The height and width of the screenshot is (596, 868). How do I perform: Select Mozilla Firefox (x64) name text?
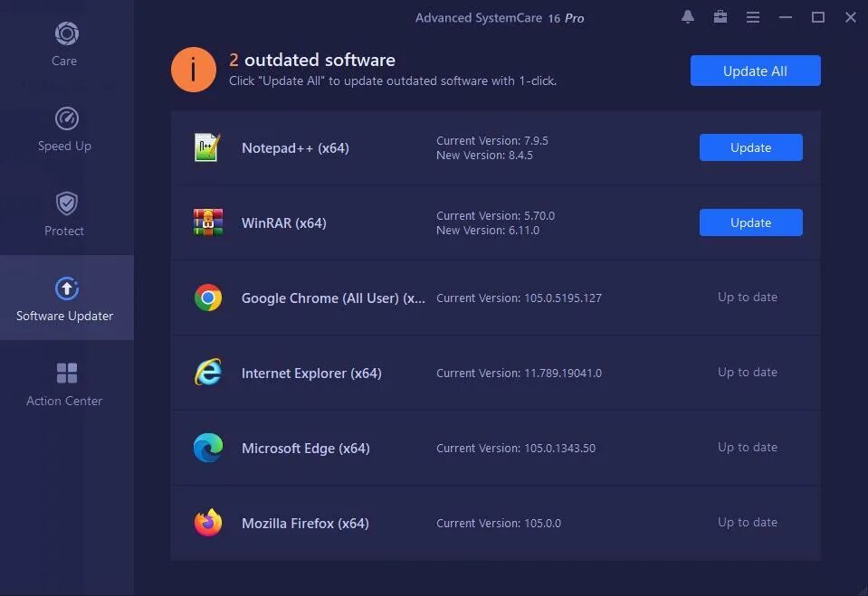pyautogui.click(x=305, y=524)
